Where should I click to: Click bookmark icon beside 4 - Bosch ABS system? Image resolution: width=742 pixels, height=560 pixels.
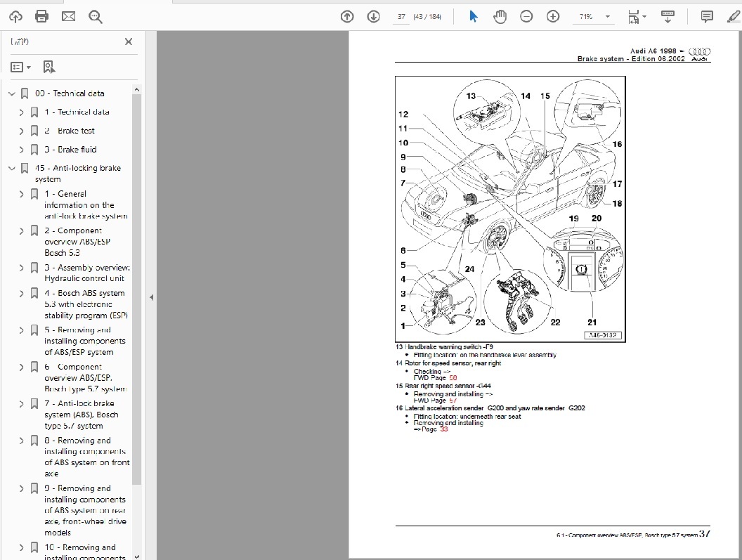click(x=34, y=293)
